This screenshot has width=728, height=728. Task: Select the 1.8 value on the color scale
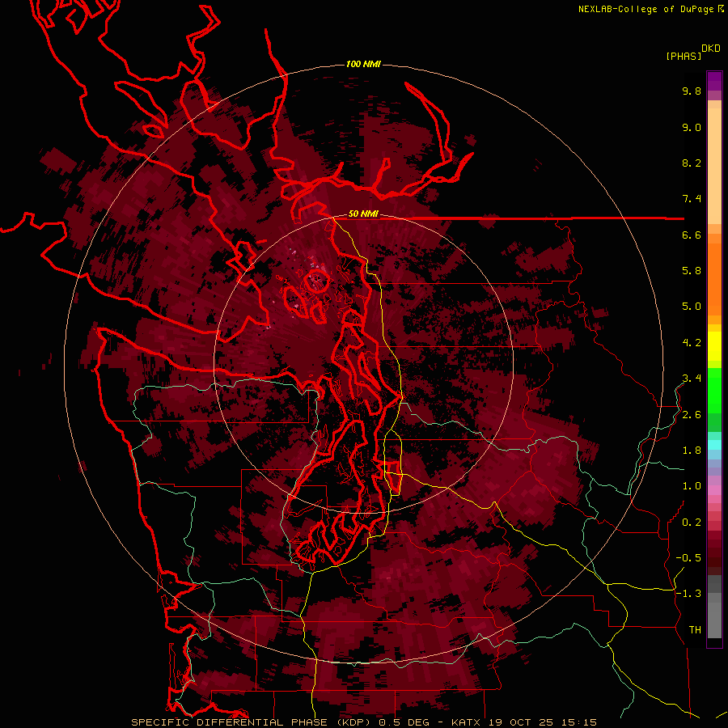pyautogui.click(x=692, y=451)
